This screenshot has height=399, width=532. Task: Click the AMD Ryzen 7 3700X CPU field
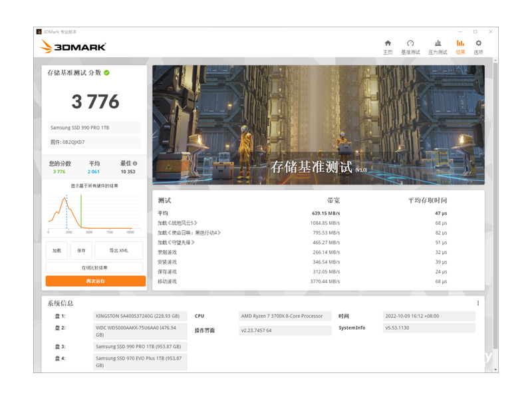pyautogui.click(x=285, y=316)
